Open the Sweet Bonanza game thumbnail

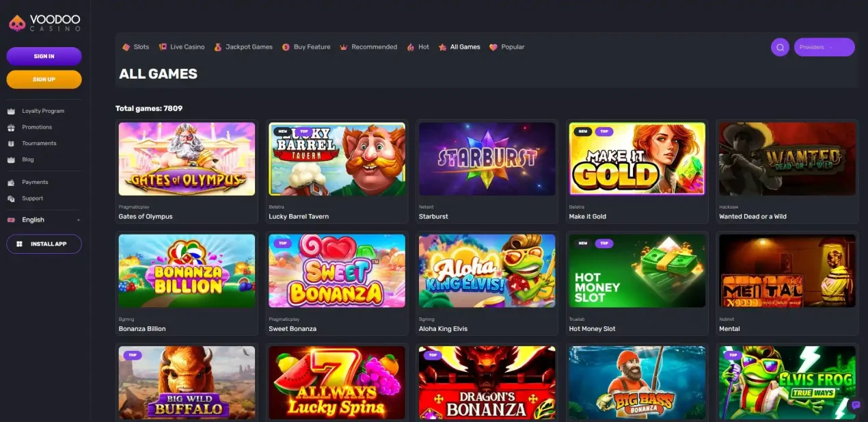coord(337,271)
